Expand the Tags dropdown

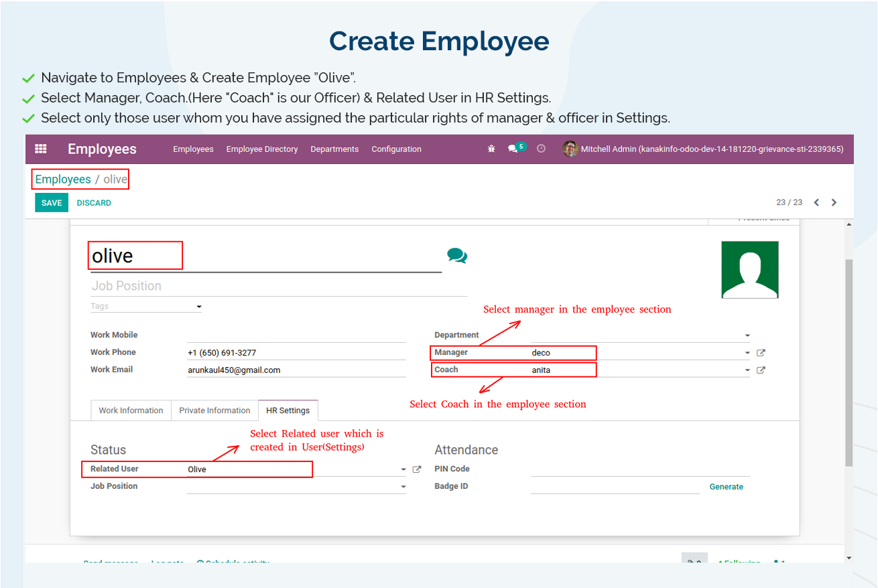[x=199, y=307]
